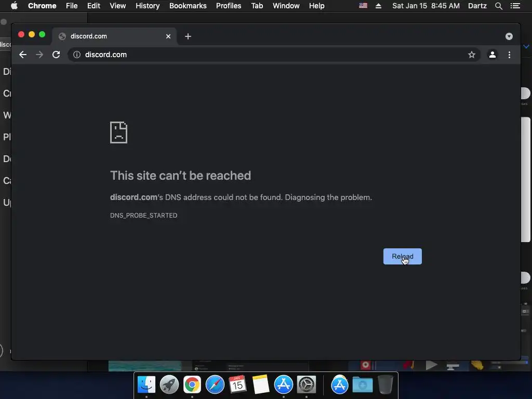Screen dimensions: 532x399
Task: Open the Apple menu
Action: pos(14,6)
